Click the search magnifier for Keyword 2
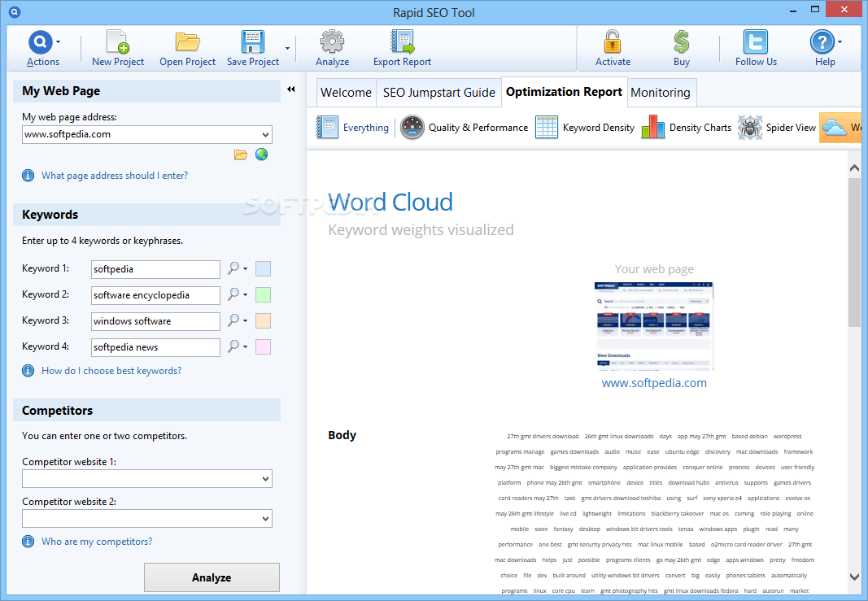This screenshot has height=601, width=868. (233, 294)
